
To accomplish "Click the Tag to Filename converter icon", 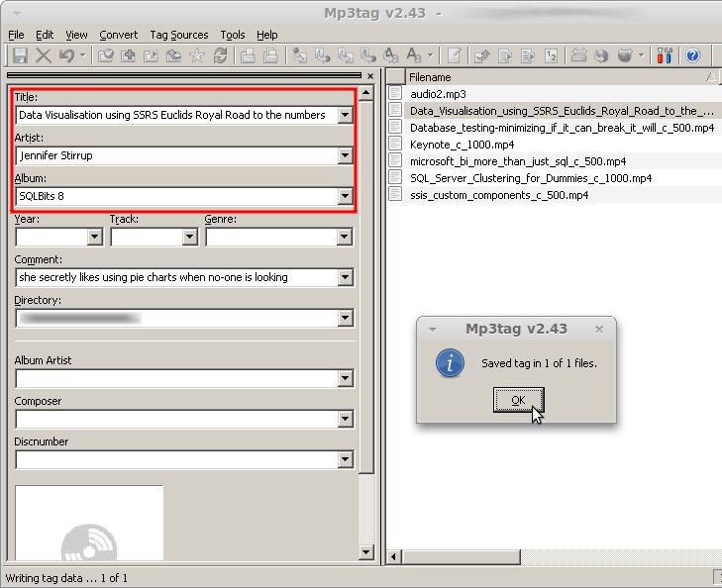I will (x=300, y=55).
